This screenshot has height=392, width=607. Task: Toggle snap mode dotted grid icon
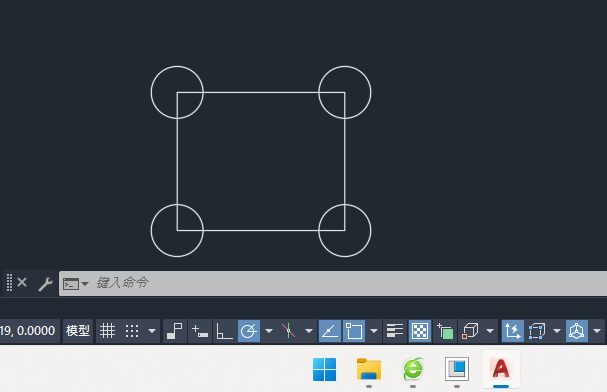[x=132, y=331]
